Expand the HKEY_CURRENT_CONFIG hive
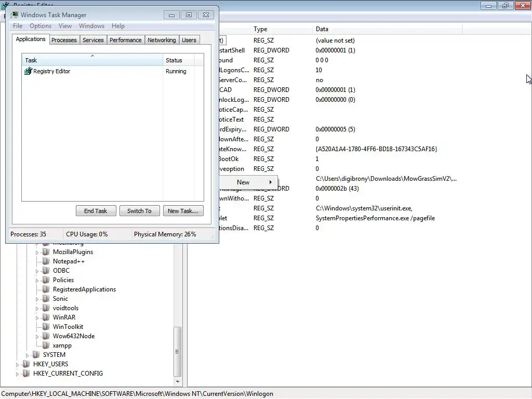The image size is (532, 399). 17,374
